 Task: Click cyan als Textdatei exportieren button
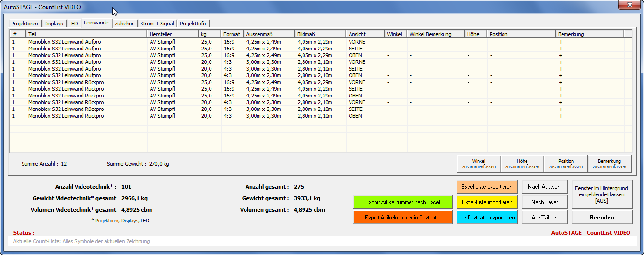tap(487, 218)
